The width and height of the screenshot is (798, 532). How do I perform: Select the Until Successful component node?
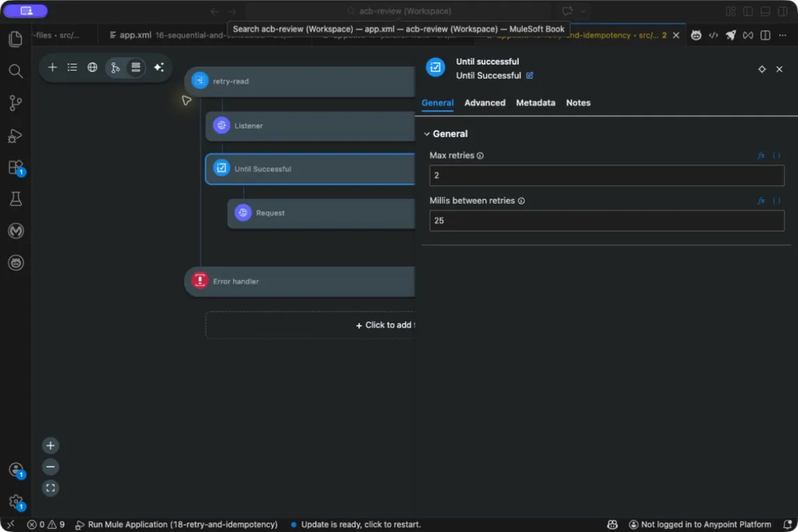(310, 169)
